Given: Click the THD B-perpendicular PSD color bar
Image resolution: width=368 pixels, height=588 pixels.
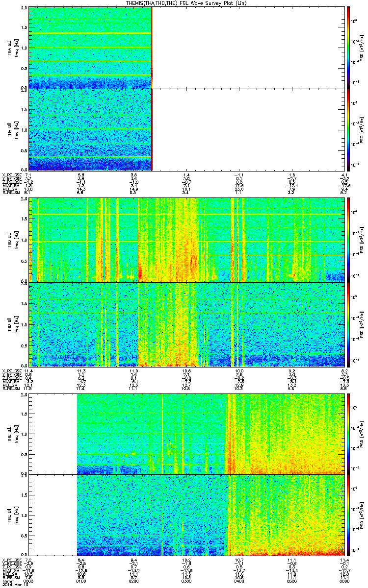Looking at the screenshot, I should [348, 239].
